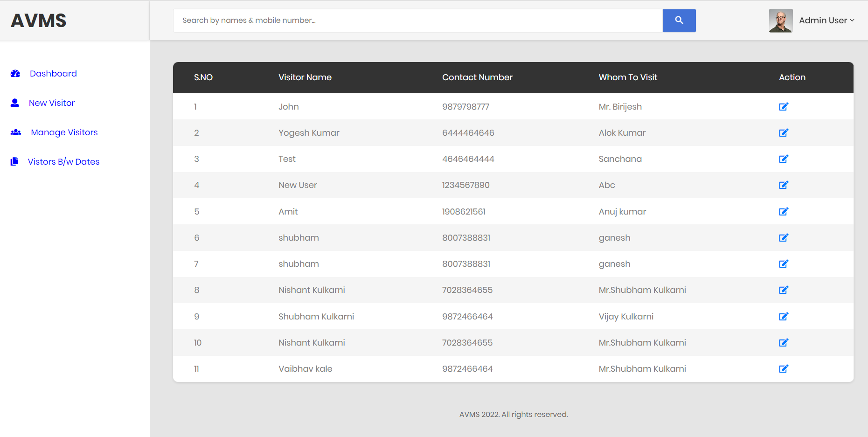
Task: Sort by the Visitor Name column header
Action: 305,77
